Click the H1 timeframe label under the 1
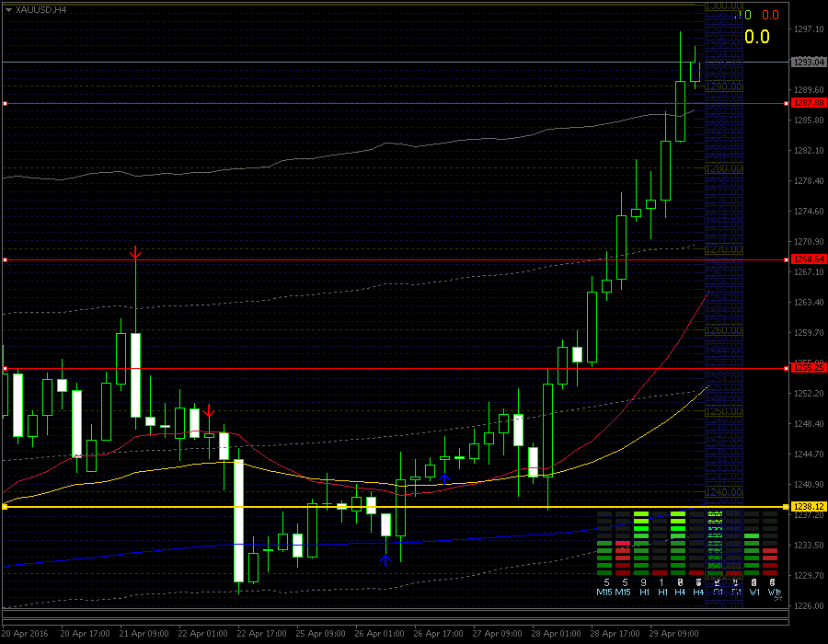This screenshot has width=828, height=644. pos(662,592)
